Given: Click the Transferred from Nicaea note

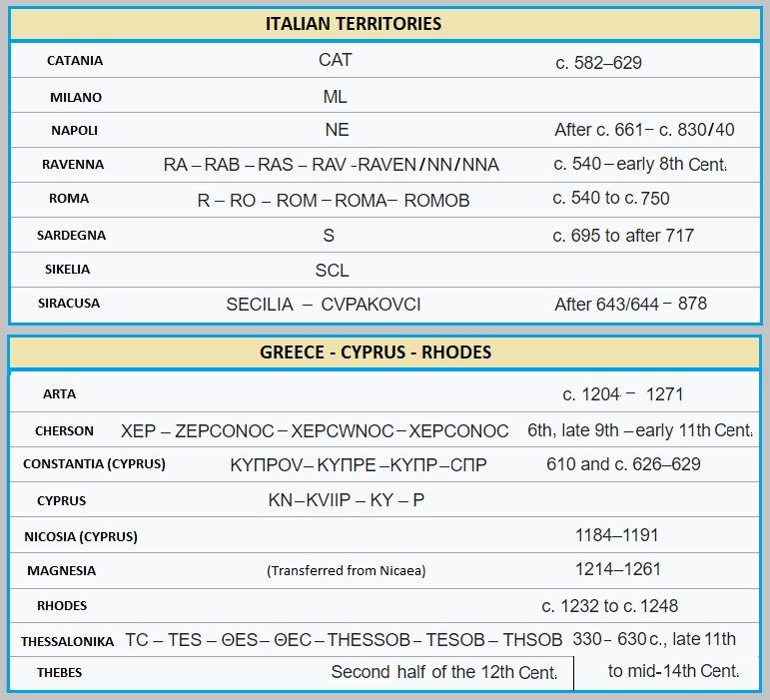Looking at the screenshot, I should [346, 571].
